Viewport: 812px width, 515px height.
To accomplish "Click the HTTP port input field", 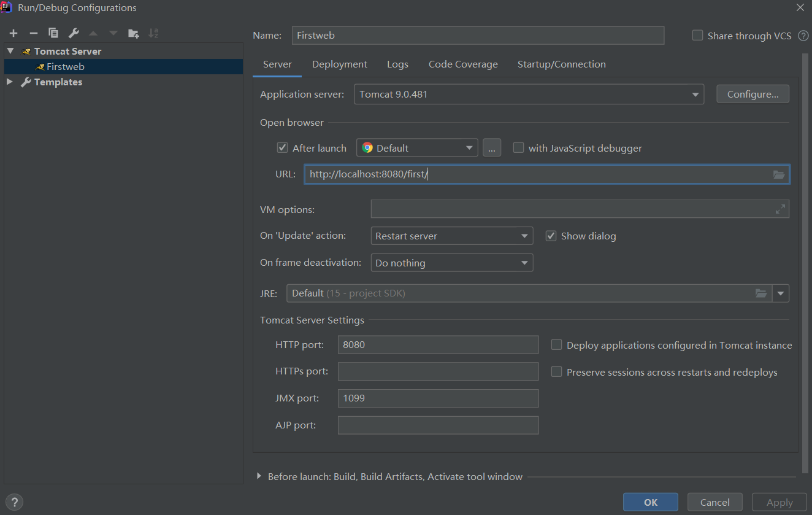I will [x=438, y=345].
